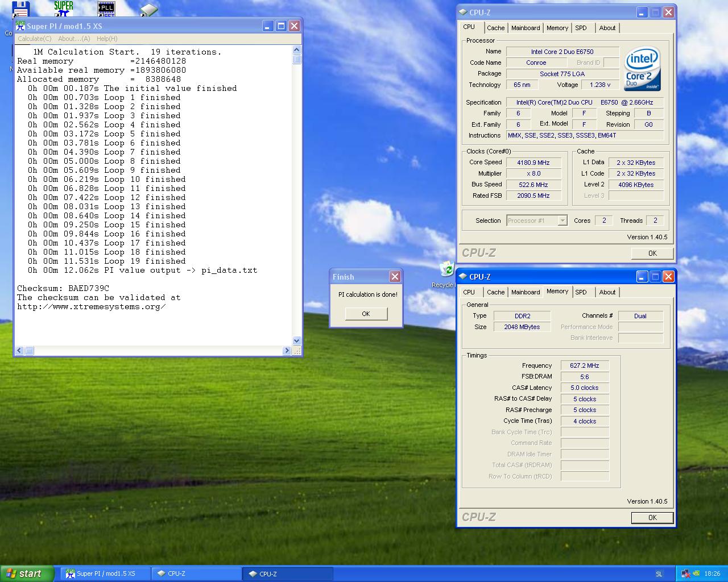Click the CAS# Latency value 5.0 clocks
The width and height of the screenshot is (728, 582).
point(585,388)
